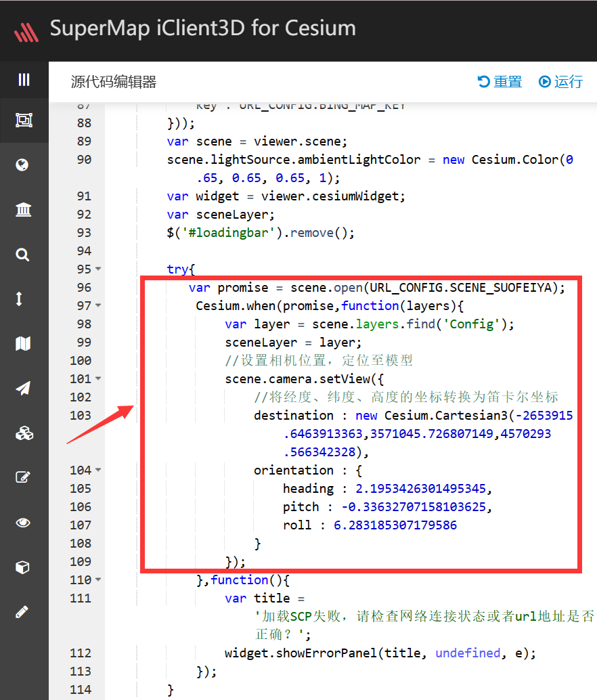597x700 pixels.
Task: Place cursor on 'var scene = viewer.scene;'
Action: (257, 141)
